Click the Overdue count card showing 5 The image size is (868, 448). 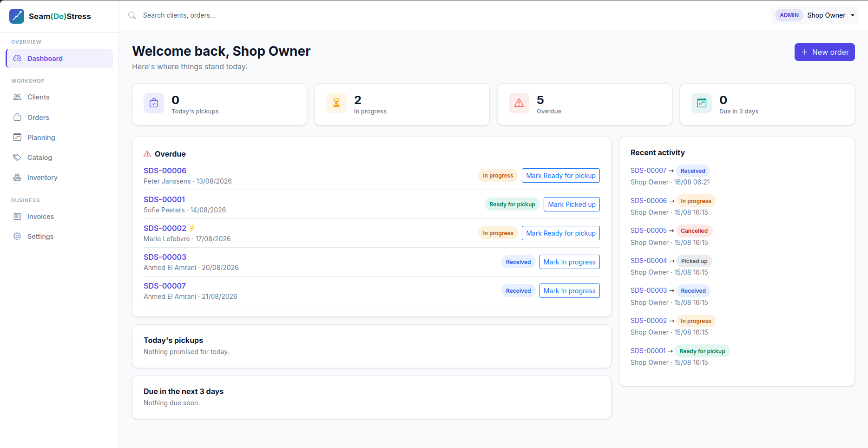[x=585, y=104]
